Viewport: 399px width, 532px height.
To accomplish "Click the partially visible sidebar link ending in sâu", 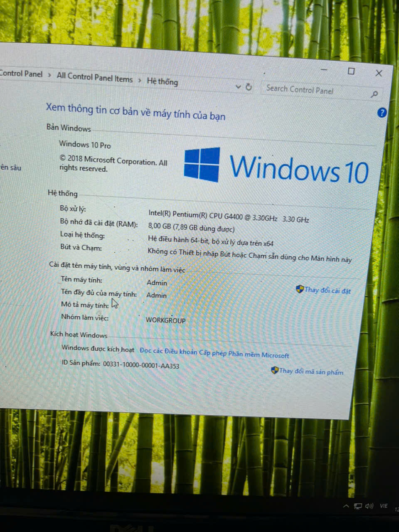I will [10, 167].
